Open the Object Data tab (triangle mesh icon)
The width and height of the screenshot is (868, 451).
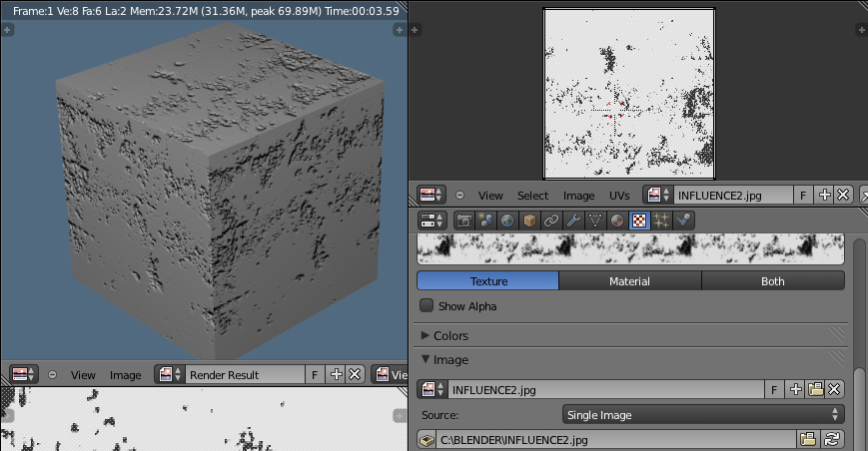595,221
